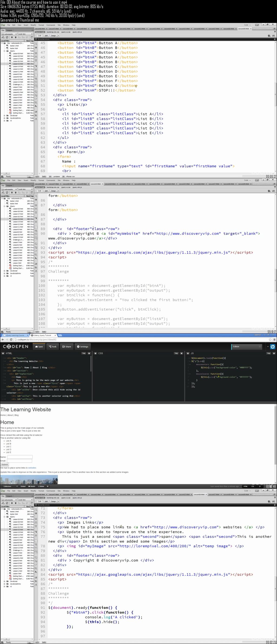Open the CSS panel gear settings in CodePen

pyautogui.click(x=95, y=353)
